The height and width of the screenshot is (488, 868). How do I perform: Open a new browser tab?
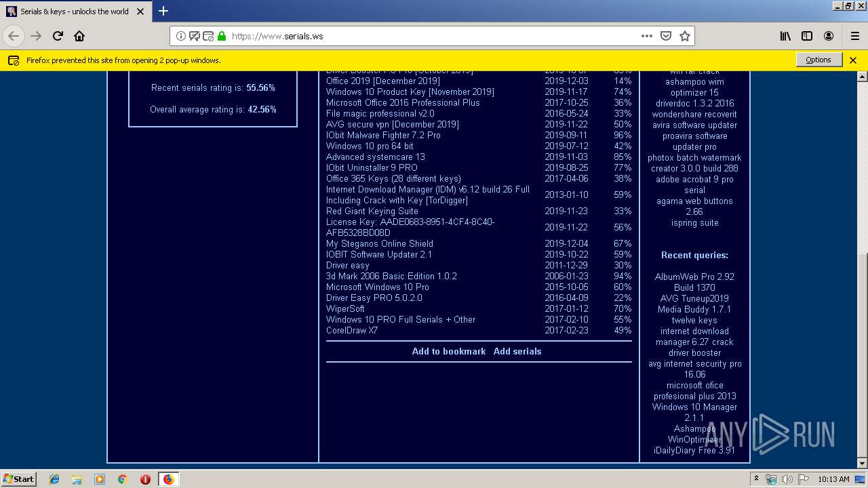pyautogui.click(x=163, y=11)
